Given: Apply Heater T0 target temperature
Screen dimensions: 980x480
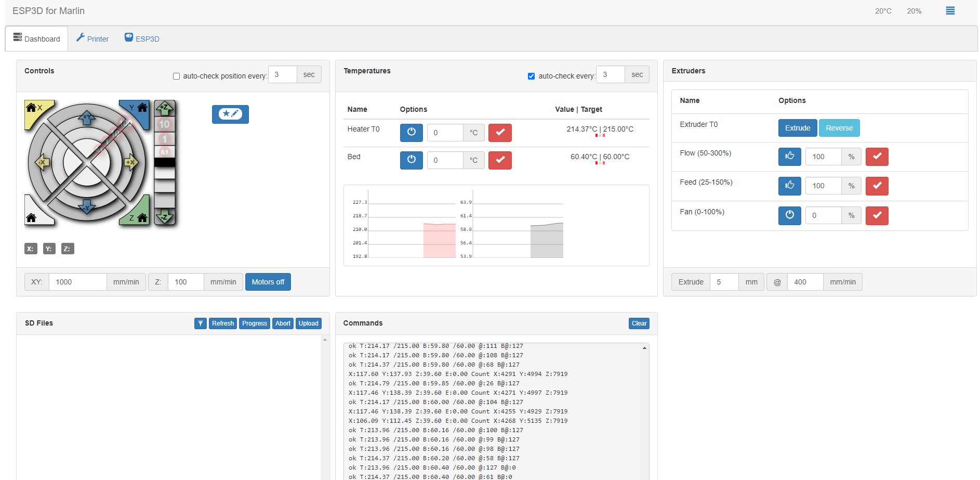Looking at the screenshot, I should (x=500, y=133).
